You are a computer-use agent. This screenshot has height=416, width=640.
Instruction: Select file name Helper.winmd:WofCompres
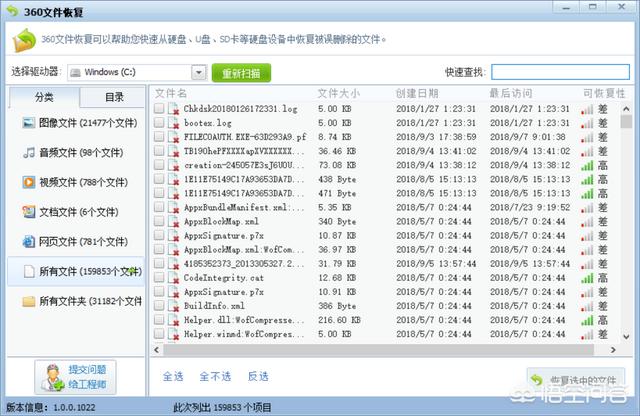[244, 334]
